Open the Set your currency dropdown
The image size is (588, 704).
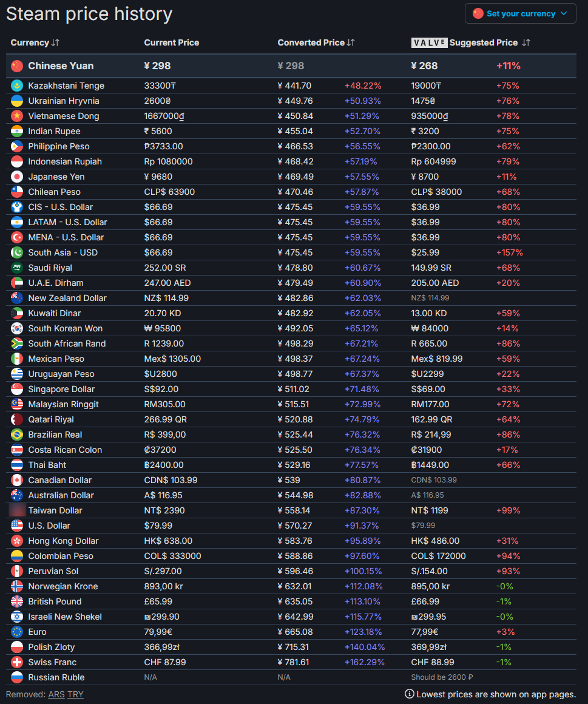pos(521,13)
